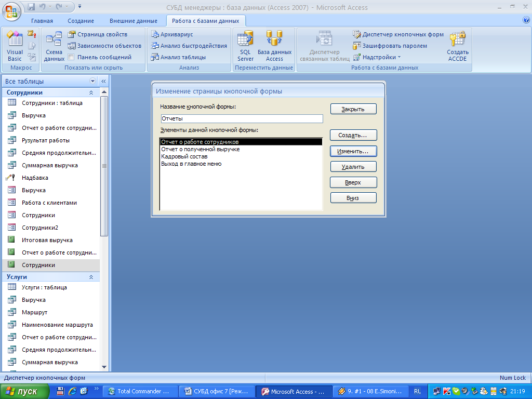Collapse navigation pane with shutter button

coord(103,81)
